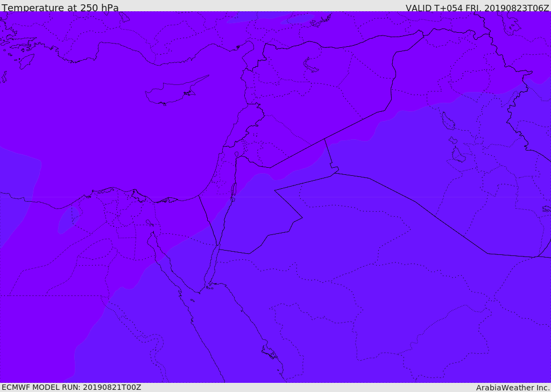Click the 'ECMWF MODEL RUN: 20190821T00Z' text
Screen dimensions: 551x392
[72, 387]
